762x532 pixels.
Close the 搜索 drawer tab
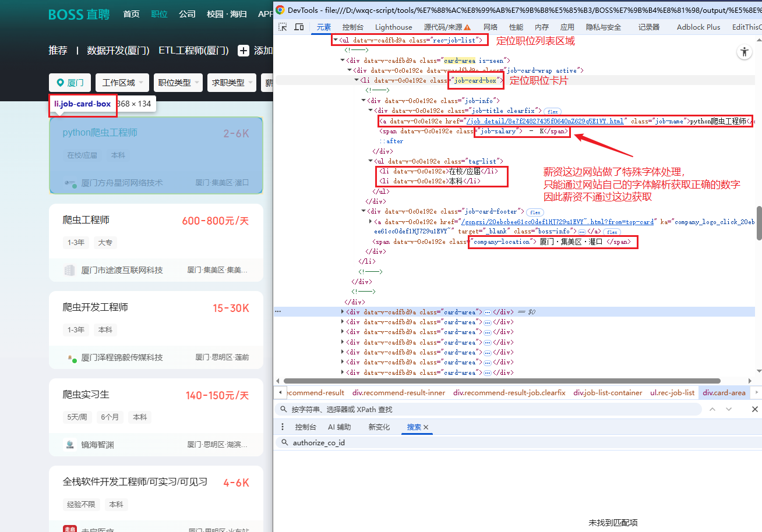(426, 427)
